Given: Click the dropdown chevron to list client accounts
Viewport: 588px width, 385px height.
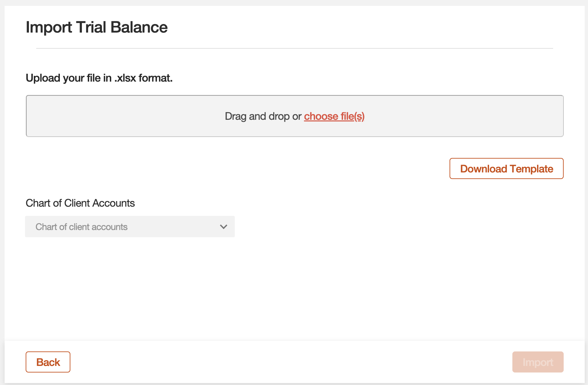Looking at the screenshot, I should [223, 226].
